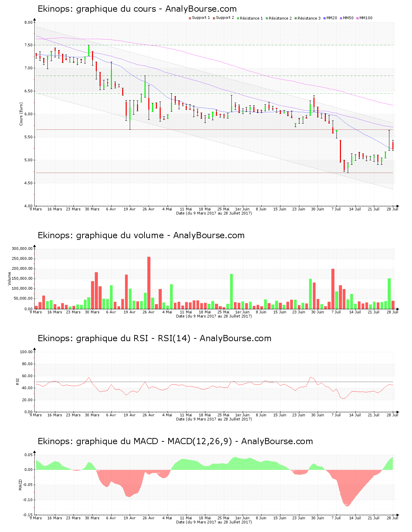Click the 50,000.00 volume axis value

point(23,299)
